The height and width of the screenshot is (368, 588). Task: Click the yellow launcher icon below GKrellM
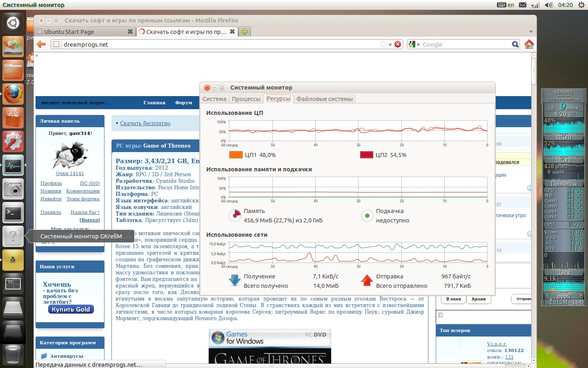click(x=13, y=260)
